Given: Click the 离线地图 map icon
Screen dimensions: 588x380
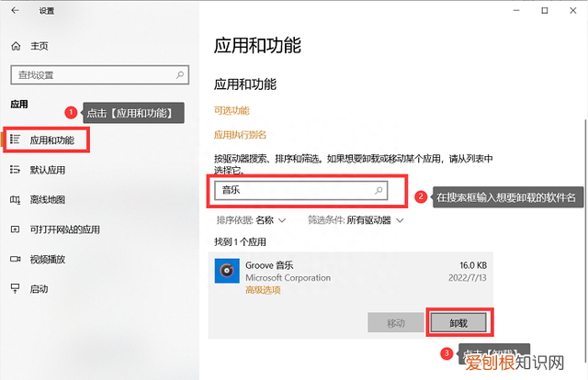Looking at the screenshot, I should 15,200.
